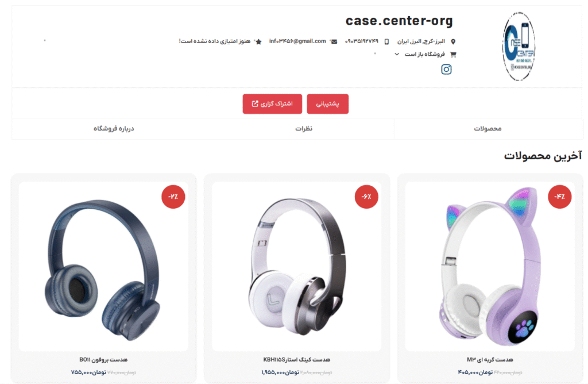The height and width of the screenshot is (384, 588).
Task: Expand the store open hours chevron
Action: tap(397, 55)
